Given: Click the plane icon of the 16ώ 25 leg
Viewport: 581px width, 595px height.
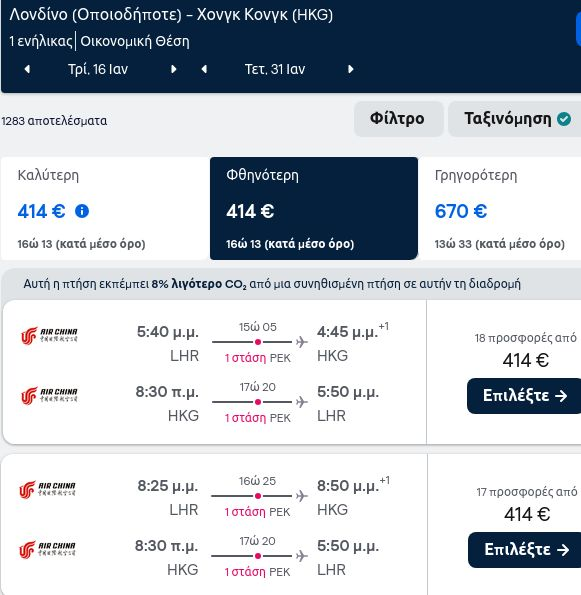Looking at the screenshot, I should click(x=302, y=496).
